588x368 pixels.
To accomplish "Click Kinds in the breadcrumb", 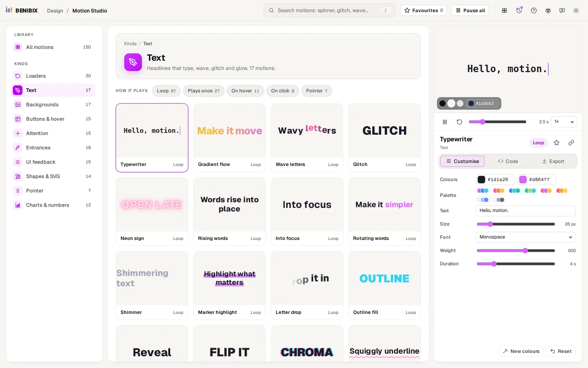I will [130, 44].
